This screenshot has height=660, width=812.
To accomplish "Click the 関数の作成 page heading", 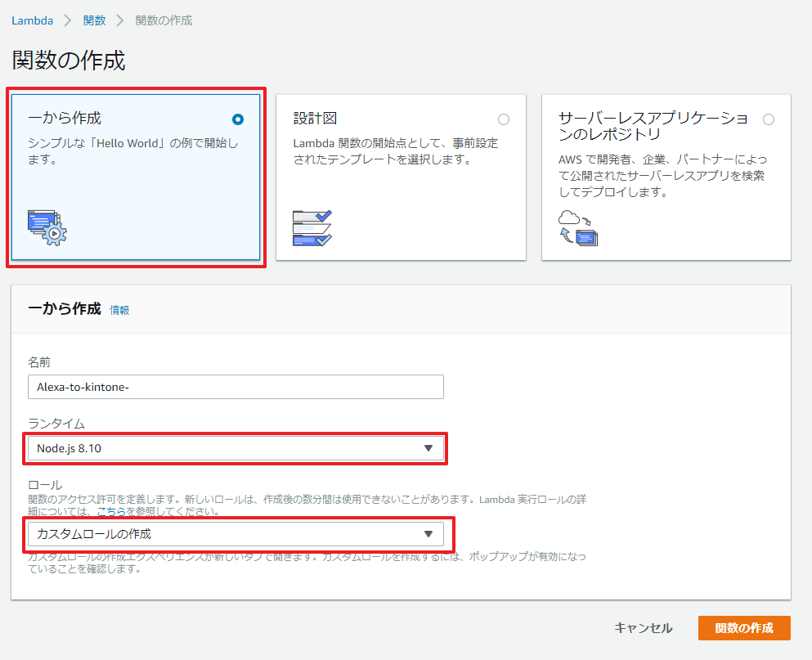I will coord(69,60).
